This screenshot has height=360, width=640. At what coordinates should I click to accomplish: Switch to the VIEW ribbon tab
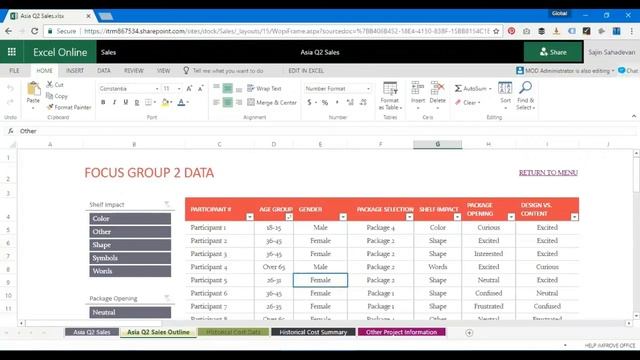tap(163, 71)
